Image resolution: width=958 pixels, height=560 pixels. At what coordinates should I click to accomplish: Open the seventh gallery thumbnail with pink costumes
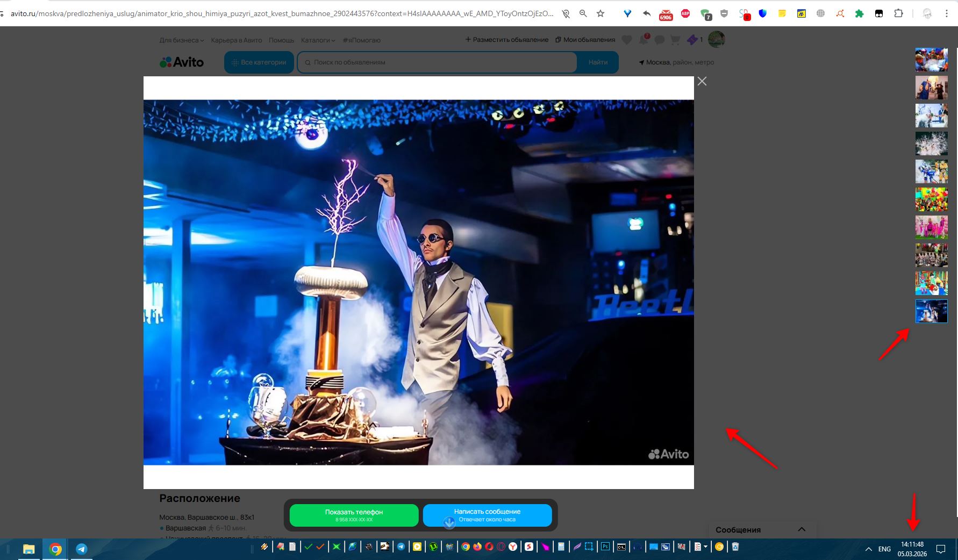coord(932,227)
